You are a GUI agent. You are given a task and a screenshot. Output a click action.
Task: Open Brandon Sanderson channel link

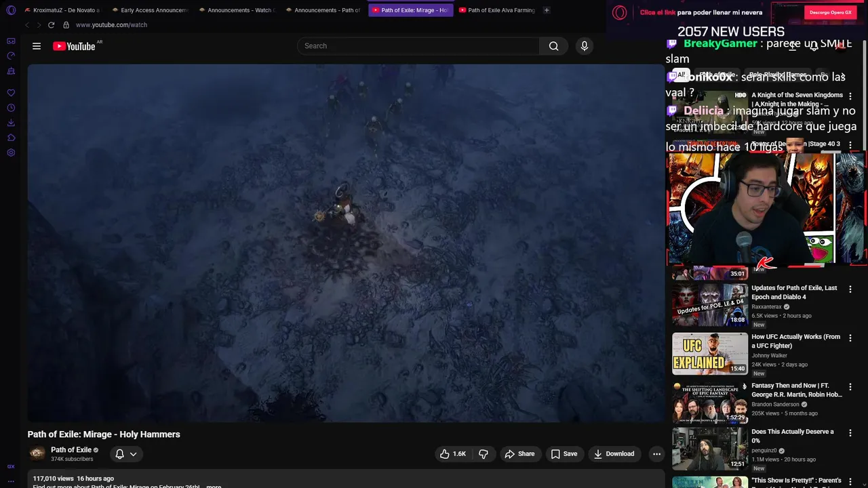(776, 405)
